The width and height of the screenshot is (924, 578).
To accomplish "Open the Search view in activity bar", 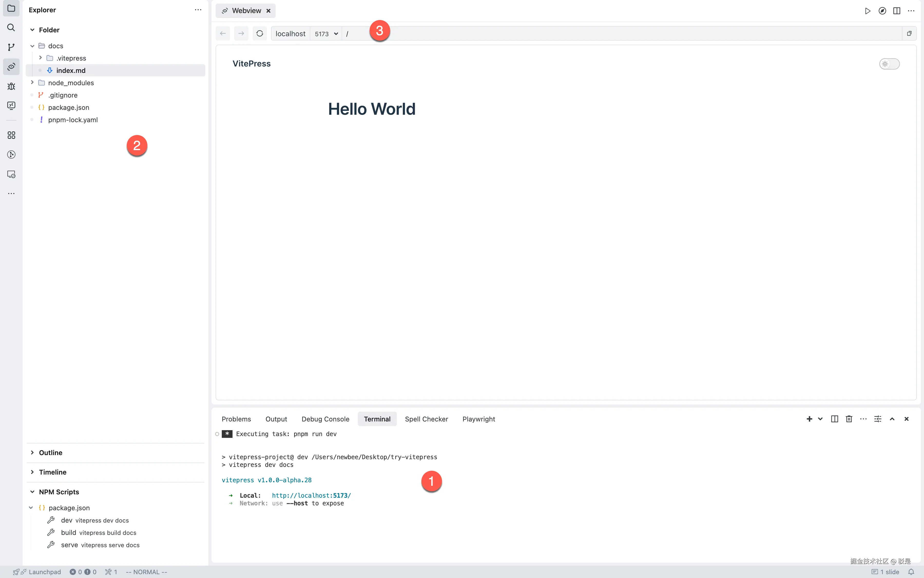I will click(11, 27).
